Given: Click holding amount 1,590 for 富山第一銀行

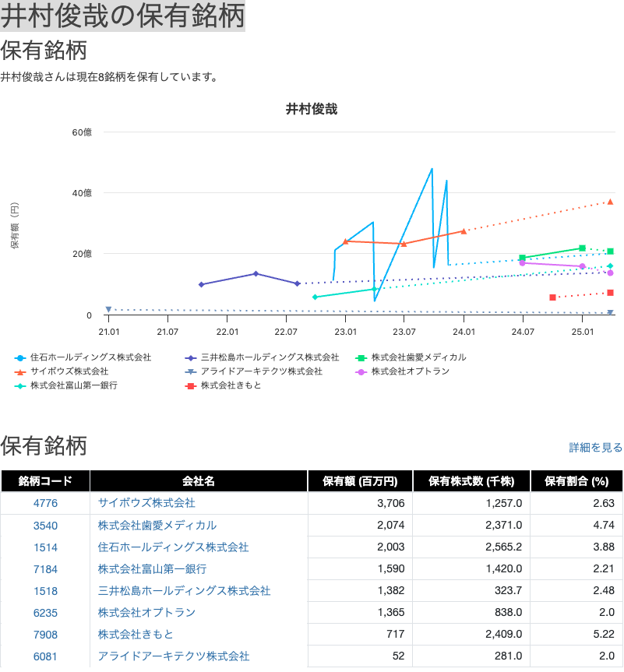Looking at the screenshot, I should (x=391, y=568).
